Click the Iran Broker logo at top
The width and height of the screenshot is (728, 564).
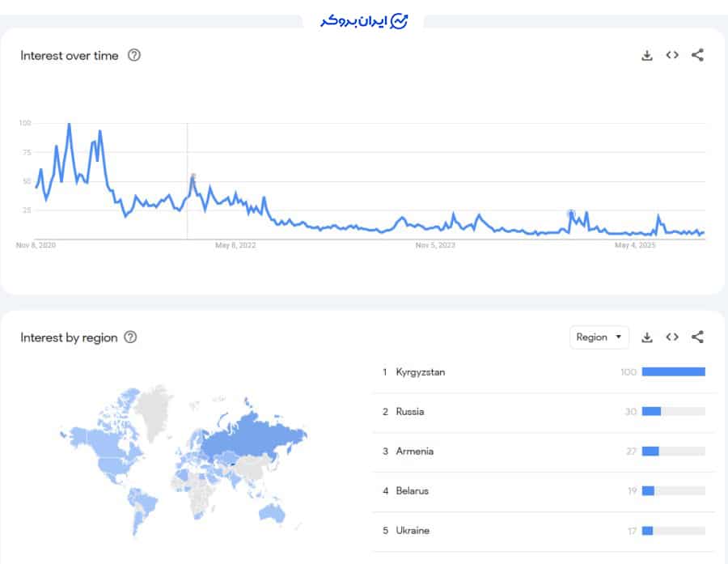364,21
